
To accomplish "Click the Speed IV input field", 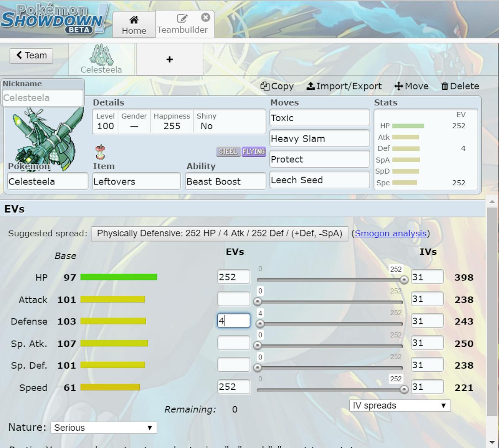I will point(427,387).
